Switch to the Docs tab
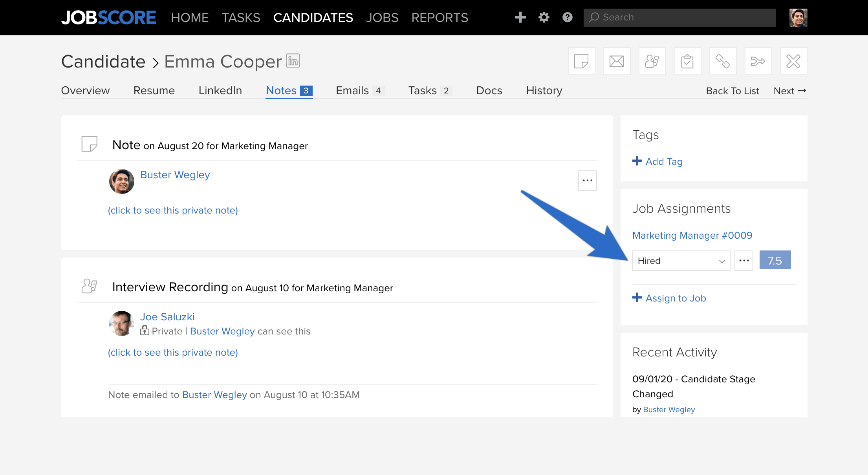 pyautogui.click(x=489, y=91)
